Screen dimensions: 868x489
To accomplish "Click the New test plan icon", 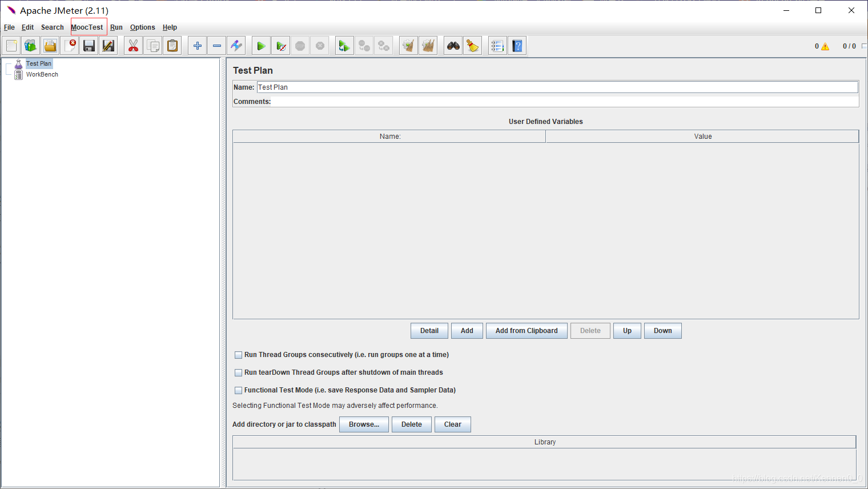I will [11, 46].
